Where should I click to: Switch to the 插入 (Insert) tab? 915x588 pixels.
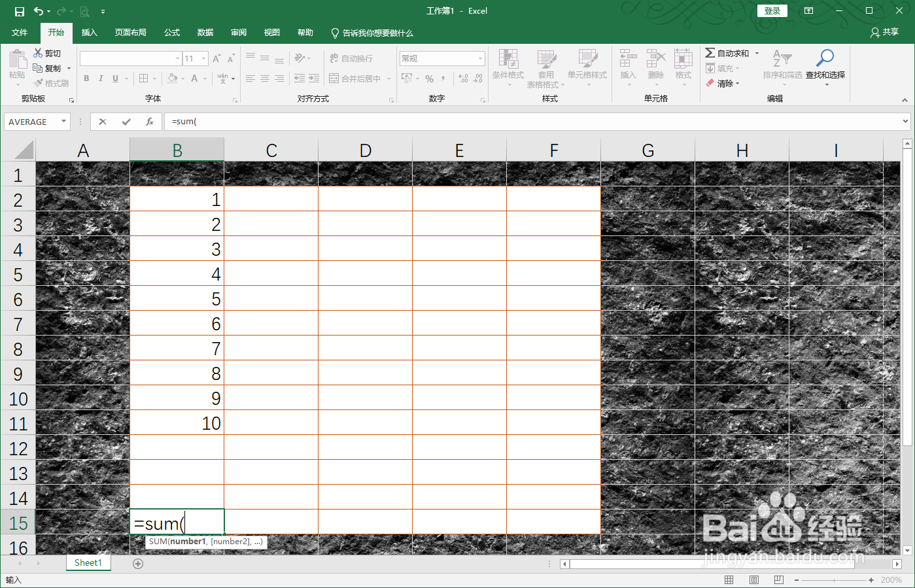tap(89, 33)
